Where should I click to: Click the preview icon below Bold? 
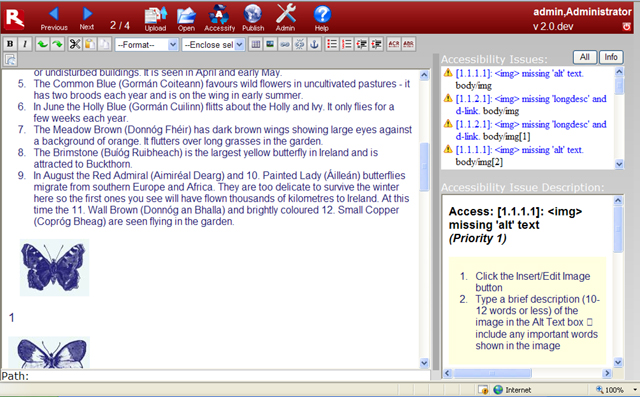10,60
